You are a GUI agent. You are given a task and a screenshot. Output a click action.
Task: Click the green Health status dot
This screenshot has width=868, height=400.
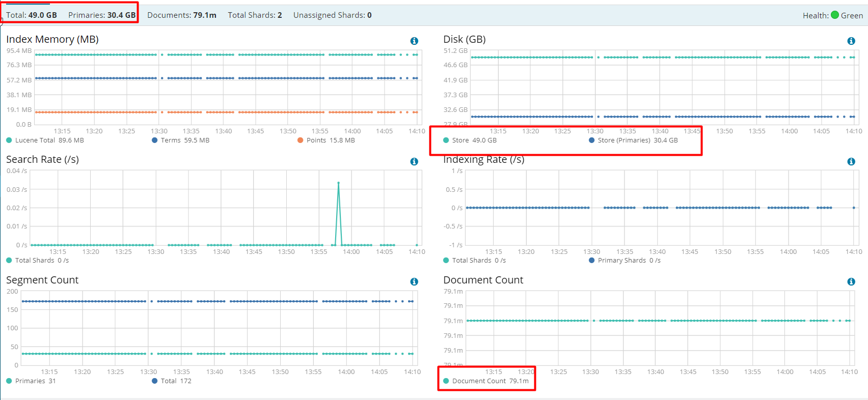[835, 15]
